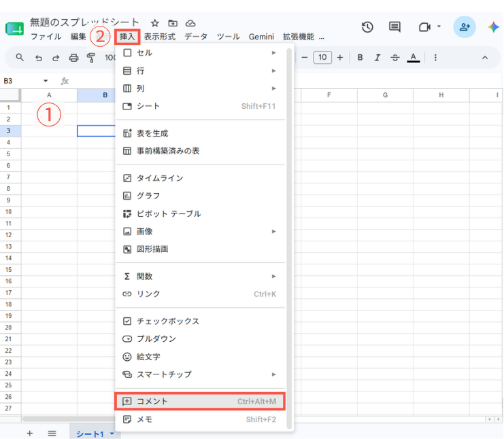Check cloud save status icon
Image resolution: width=504 pixels, height=439 pixels.
190,23
